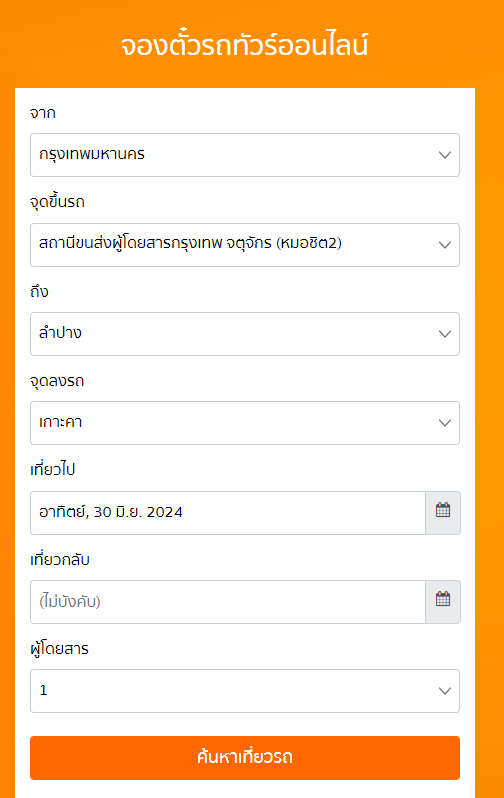The image size is (504, 798).
Task: Expand the จุดขึ้นรถ boarding point dropdown (หมอชิต2)
Action: (245, 245)
